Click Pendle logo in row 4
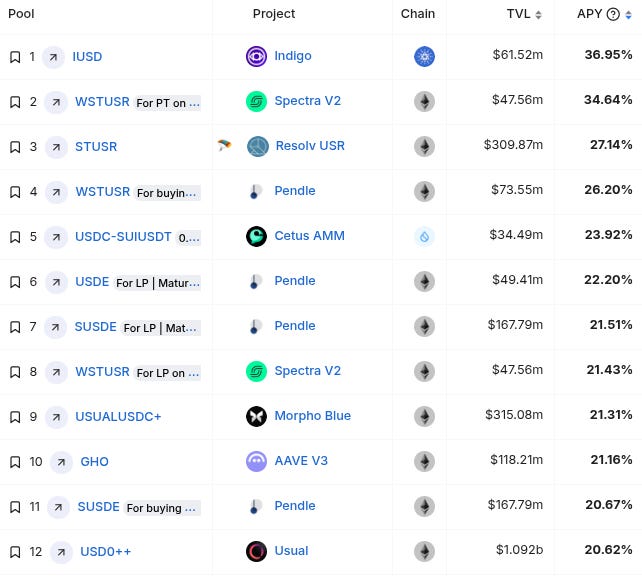Viewport: 642px width, 576px height. (256, 192)
